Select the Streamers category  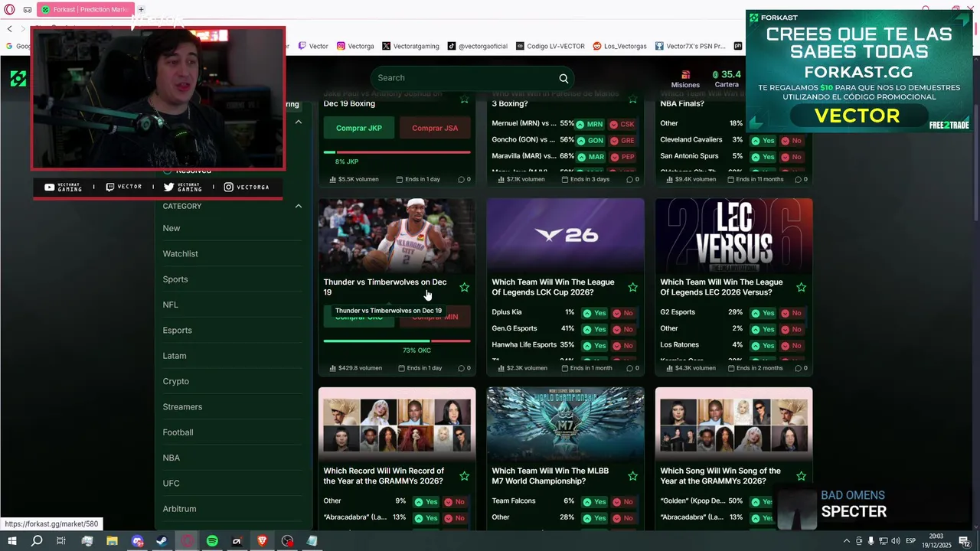pos(182,407)
